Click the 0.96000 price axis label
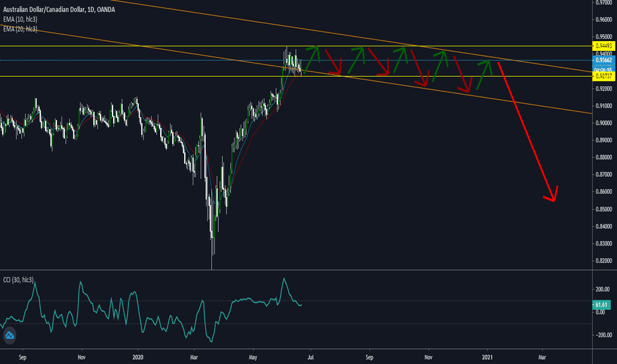The image size is (617, 364). [x=604, y=20]
